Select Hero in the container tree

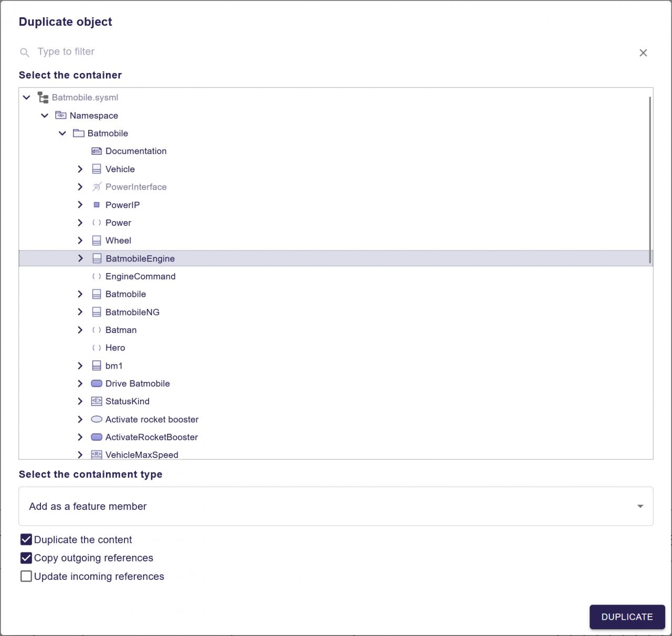(x=115, y=348)
